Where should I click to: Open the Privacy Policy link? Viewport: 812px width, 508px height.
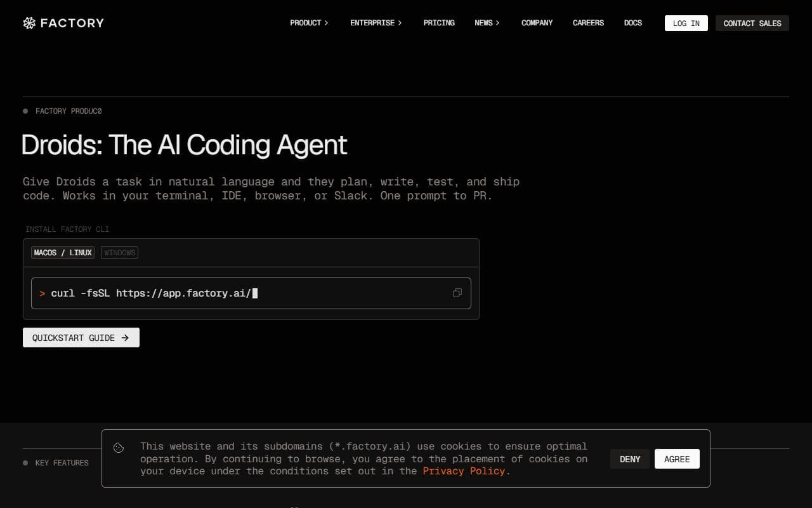pos(464,471)
